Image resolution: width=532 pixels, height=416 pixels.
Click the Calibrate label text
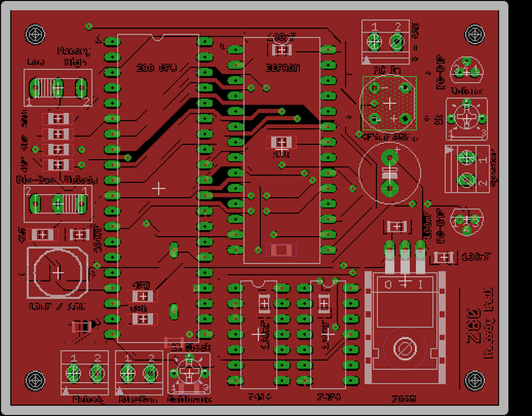(x=189, y=399)
